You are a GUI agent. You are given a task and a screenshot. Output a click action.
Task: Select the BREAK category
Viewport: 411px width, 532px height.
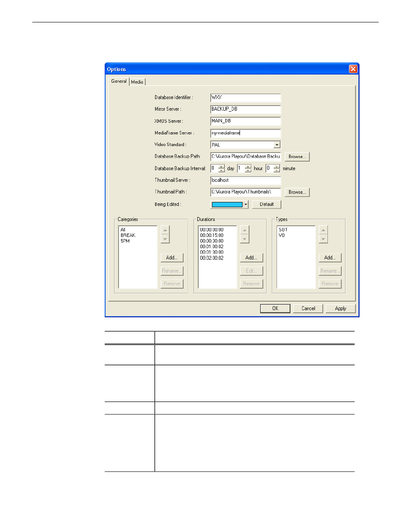click(128, 236)
